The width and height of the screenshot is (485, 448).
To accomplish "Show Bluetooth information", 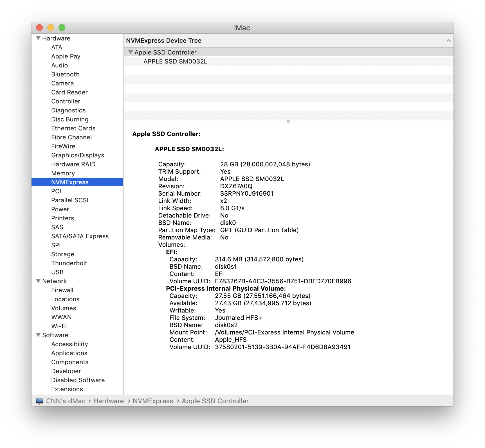I will coord(65,74).
